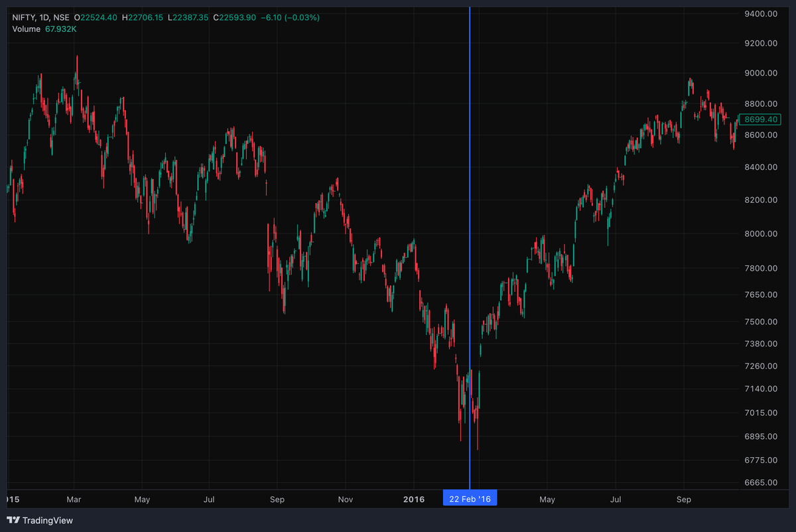Click the 8200.00 price axis label

[761, 200]
